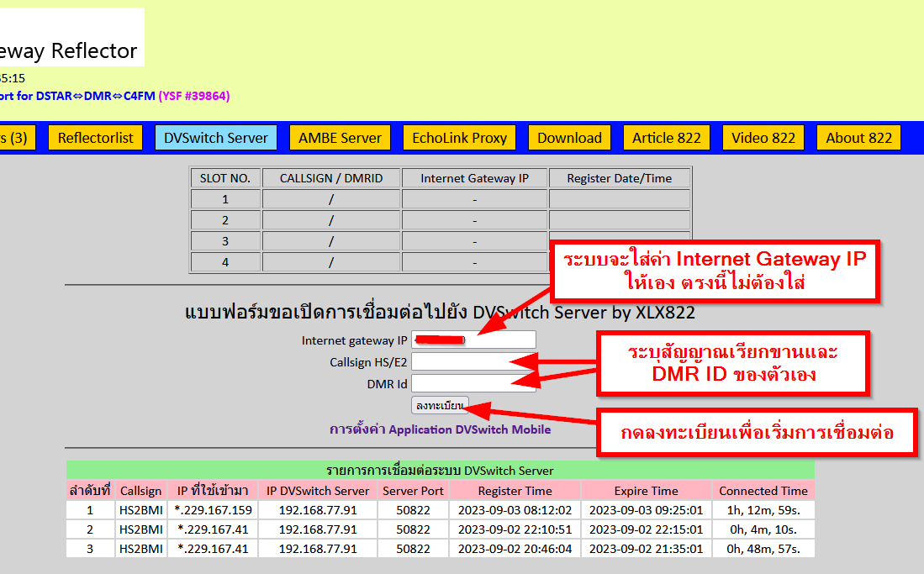Screen dimensions: 924x574
Task: Click the Video 822 tab
Action: pos(763,138)
